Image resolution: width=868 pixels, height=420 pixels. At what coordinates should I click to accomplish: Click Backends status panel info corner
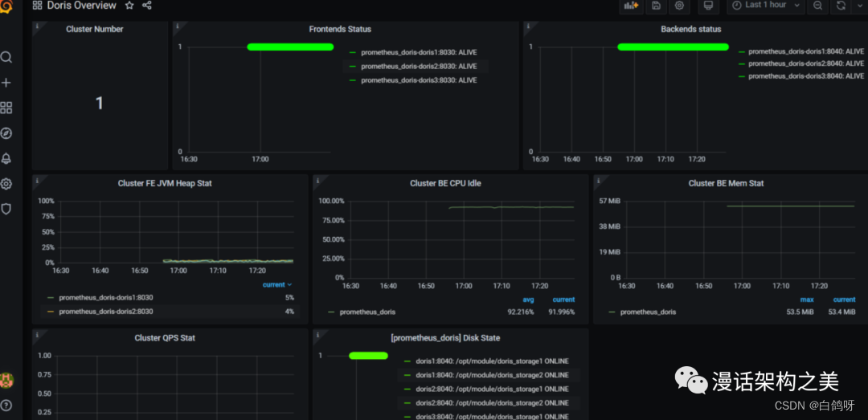point(527,26)
